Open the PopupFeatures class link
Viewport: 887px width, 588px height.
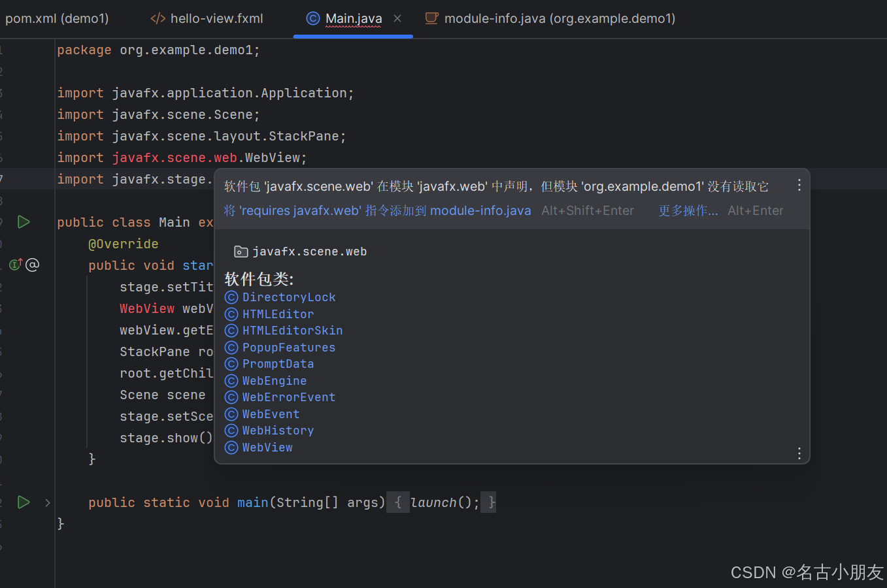[x=289, y=348]
